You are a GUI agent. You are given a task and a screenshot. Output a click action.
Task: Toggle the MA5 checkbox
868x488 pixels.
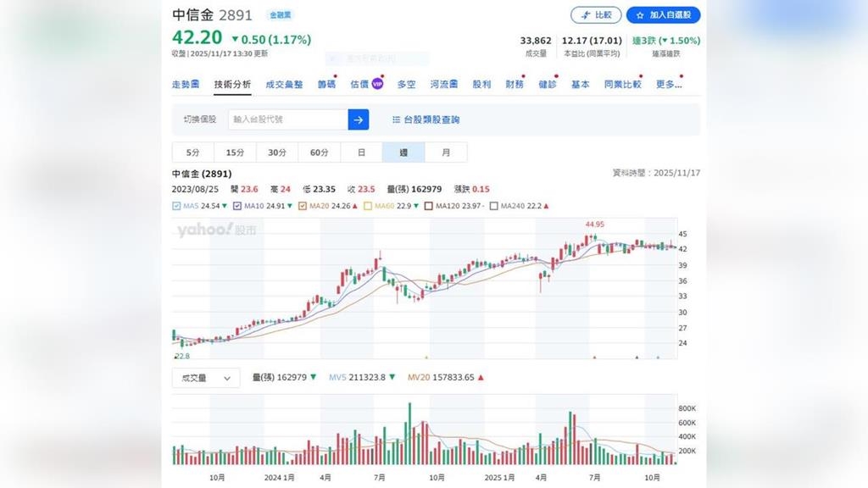(x=176, y=206)
